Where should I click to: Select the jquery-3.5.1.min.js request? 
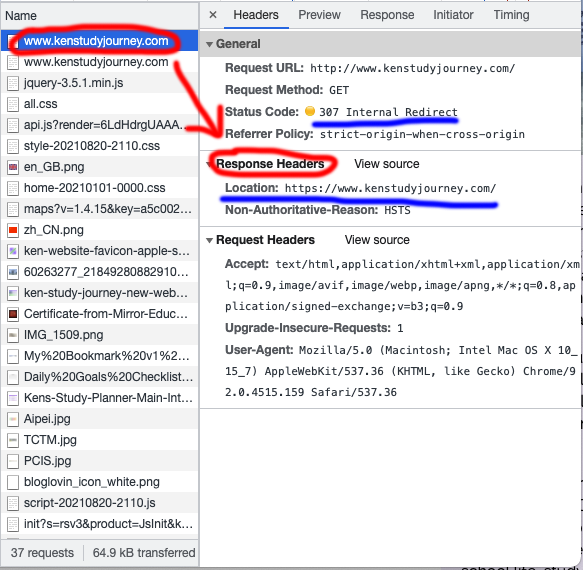pyautogui.click(x=99, y=83)
